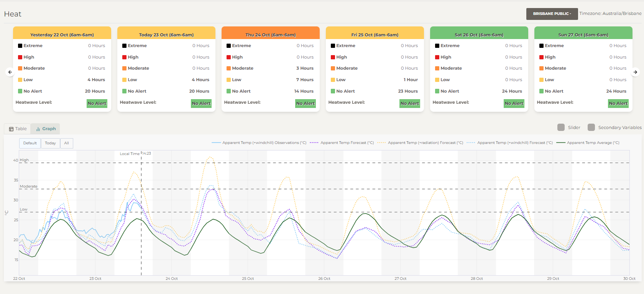Click the Default range button

coord(30,143)
